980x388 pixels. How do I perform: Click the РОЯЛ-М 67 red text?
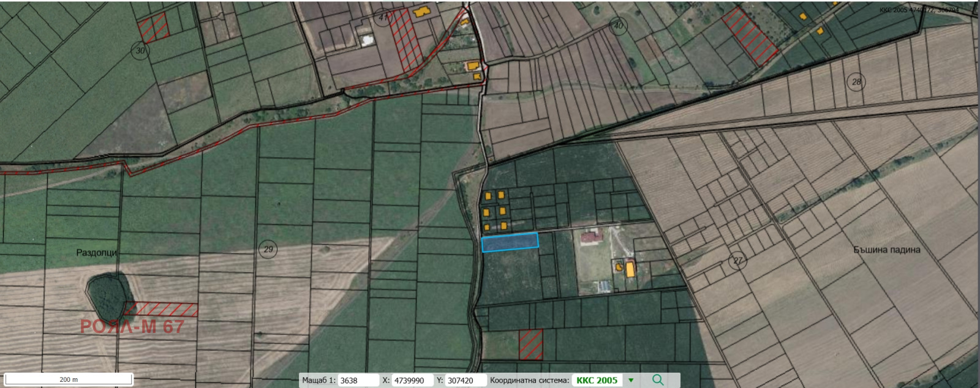[x=132, y=327]
